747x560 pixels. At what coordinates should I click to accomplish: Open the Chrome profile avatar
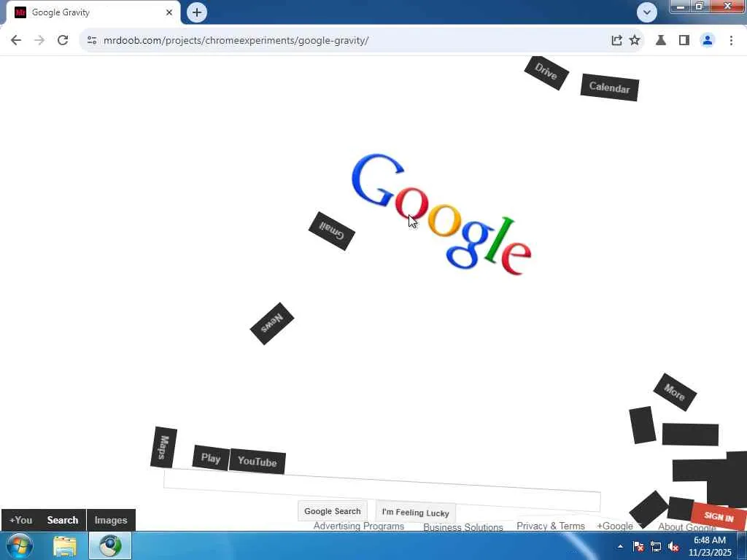tap(708, 41)
